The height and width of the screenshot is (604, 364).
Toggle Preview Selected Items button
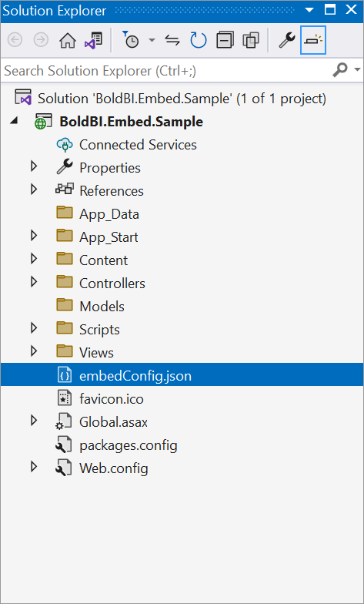[313, 40]
